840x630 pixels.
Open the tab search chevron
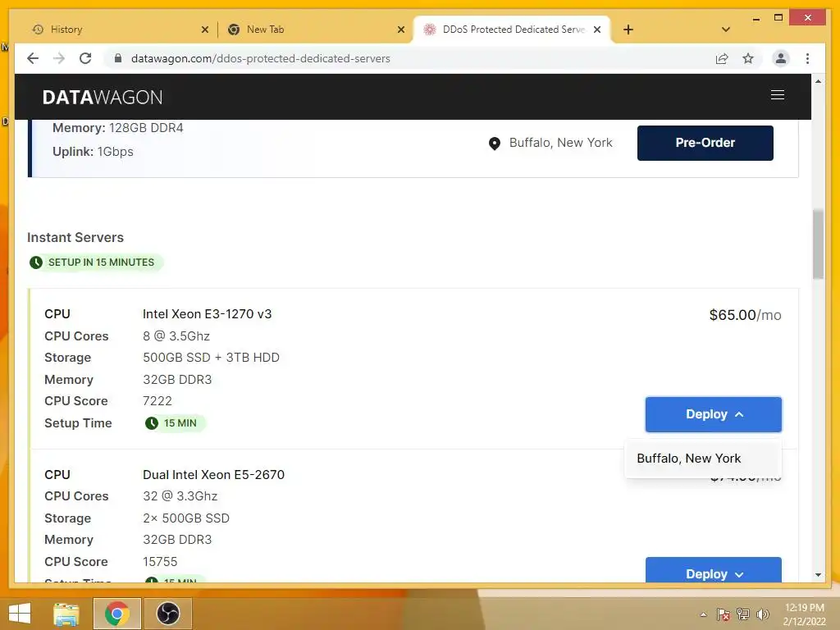tap(725, 30)
